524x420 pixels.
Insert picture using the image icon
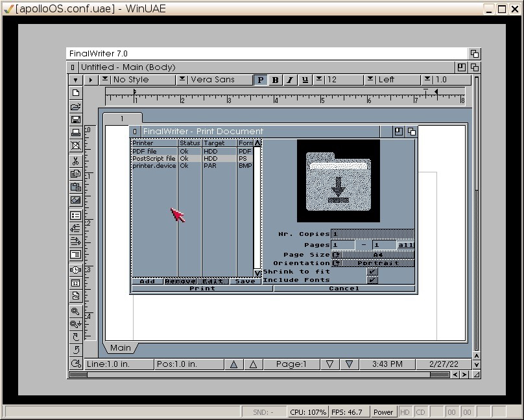click(x=76, y=200)
